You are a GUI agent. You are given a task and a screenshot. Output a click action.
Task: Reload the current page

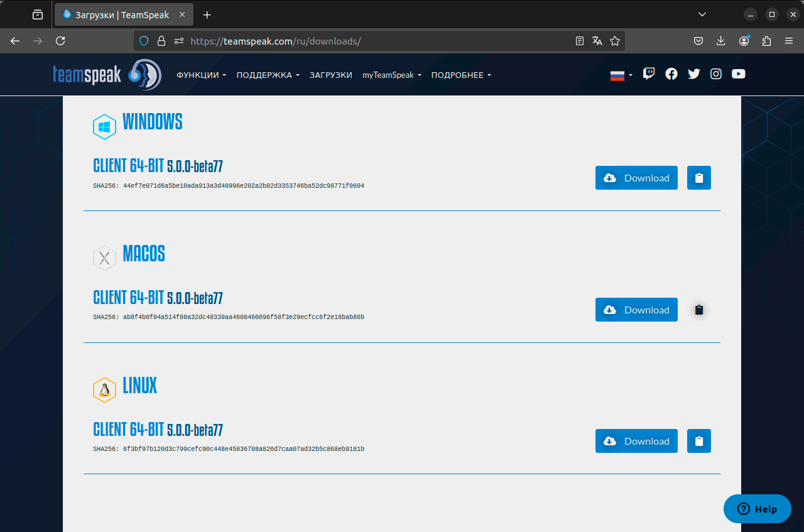(60, 41)
